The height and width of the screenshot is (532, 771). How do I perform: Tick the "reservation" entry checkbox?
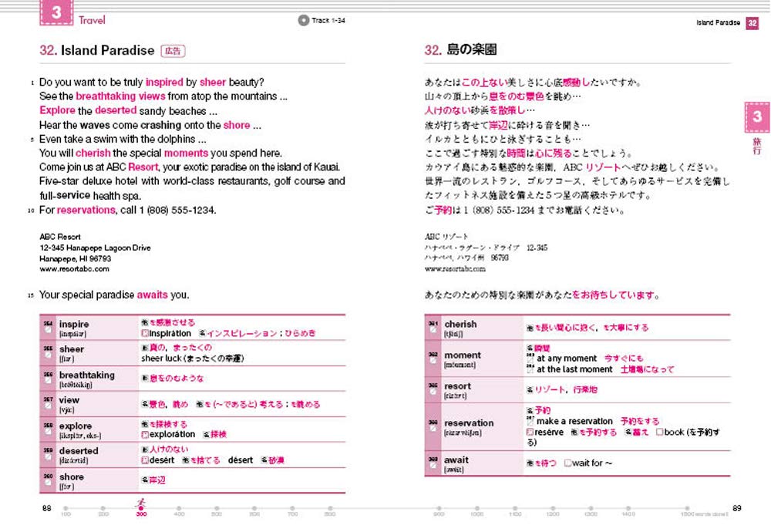click(433, 429)
